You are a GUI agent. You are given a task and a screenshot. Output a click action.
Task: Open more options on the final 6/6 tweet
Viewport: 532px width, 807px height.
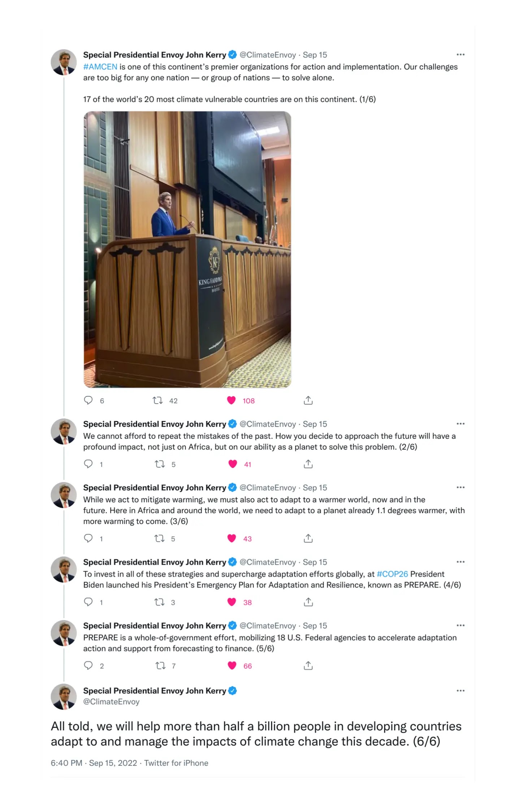pos(460,691)
